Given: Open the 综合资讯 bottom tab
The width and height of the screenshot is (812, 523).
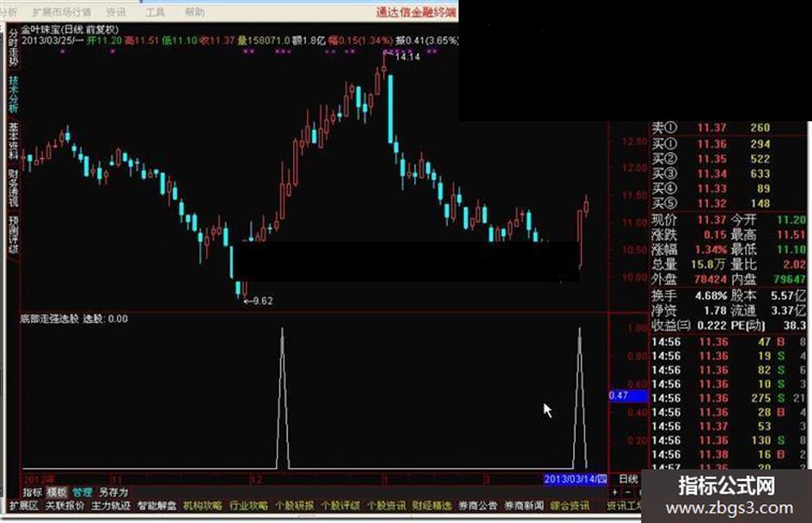Looking at the screenshot, I should click(x=570, y=505).
